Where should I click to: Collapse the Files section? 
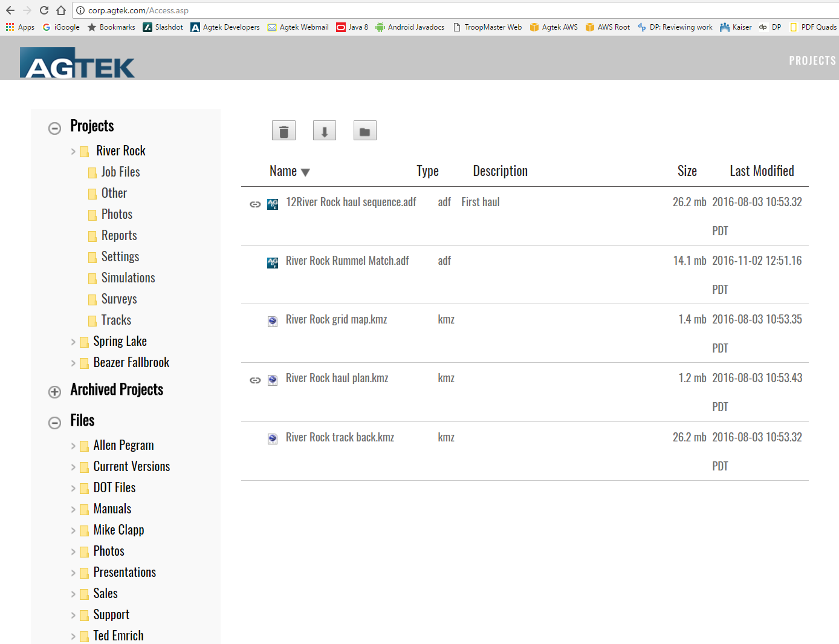54,423
